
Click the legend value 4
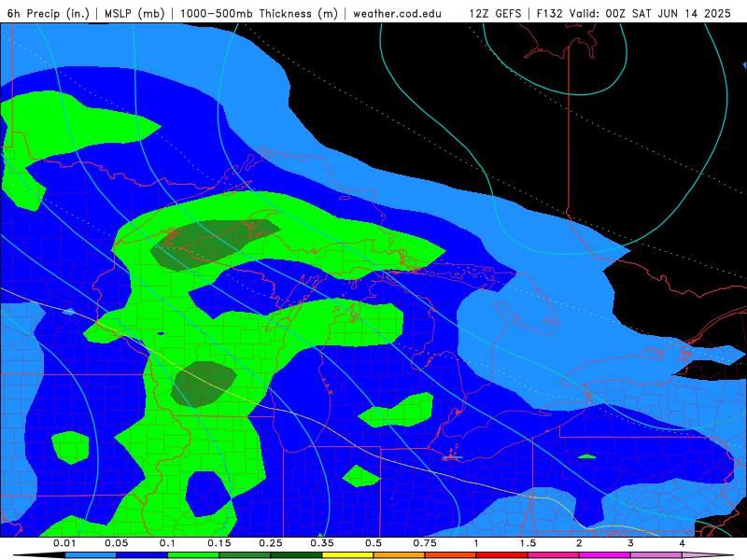tap(682, 543)
